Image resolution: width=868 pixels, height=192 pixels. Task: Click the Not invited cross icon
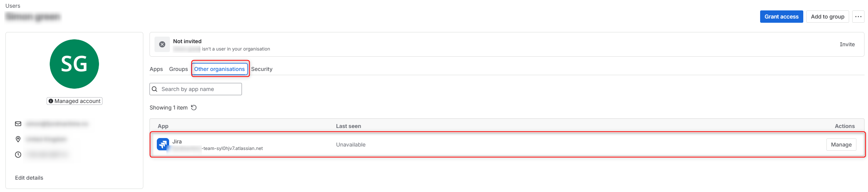[x=162, y=44]
